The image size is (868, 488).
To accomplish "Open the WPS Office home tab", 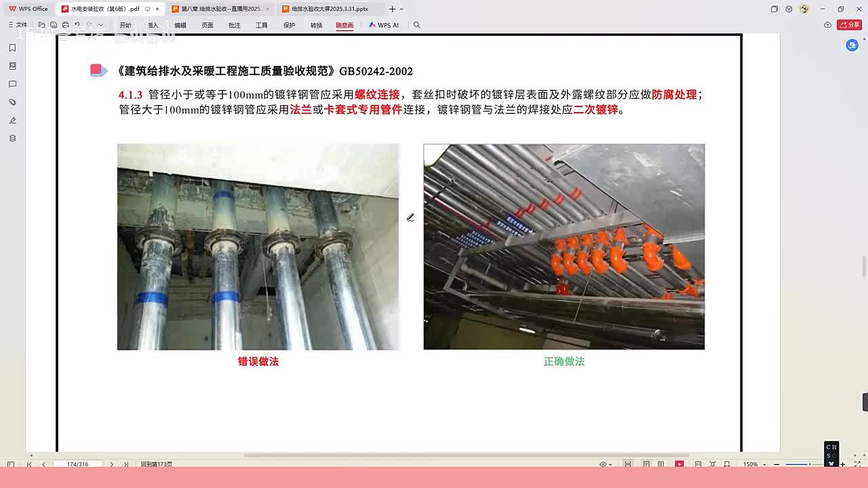I will pyautogui.click(x=28, y=9).
